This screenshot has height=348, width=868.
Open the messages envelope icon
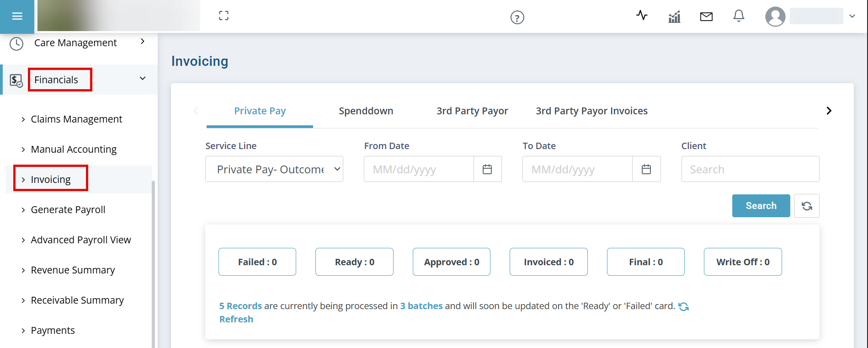coord(706,17)
